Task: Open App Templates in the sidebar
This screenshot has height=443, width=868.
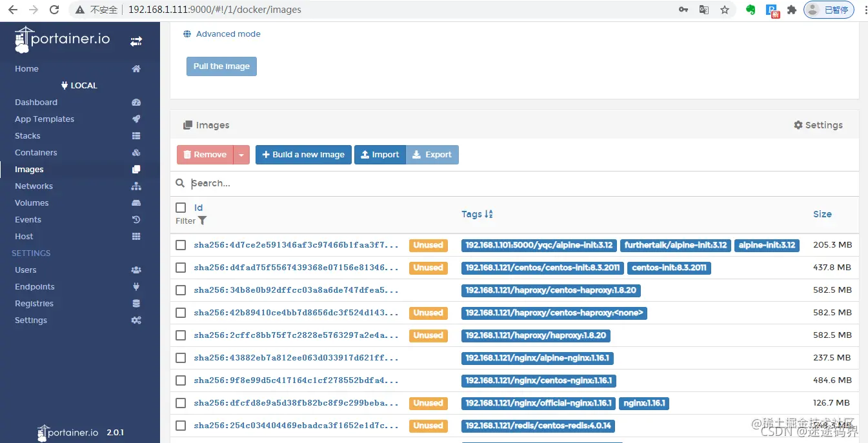Action: (x=45, y=119)
